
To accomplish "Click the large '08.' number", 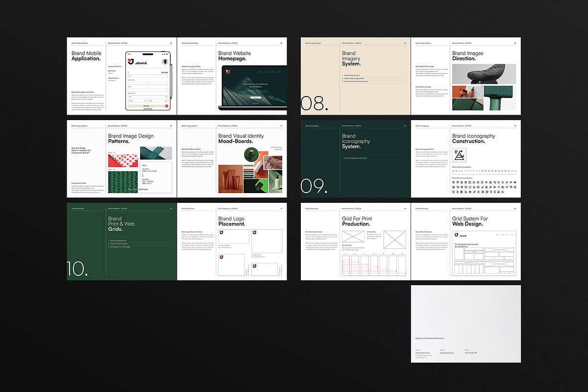I will coord(314,103).
